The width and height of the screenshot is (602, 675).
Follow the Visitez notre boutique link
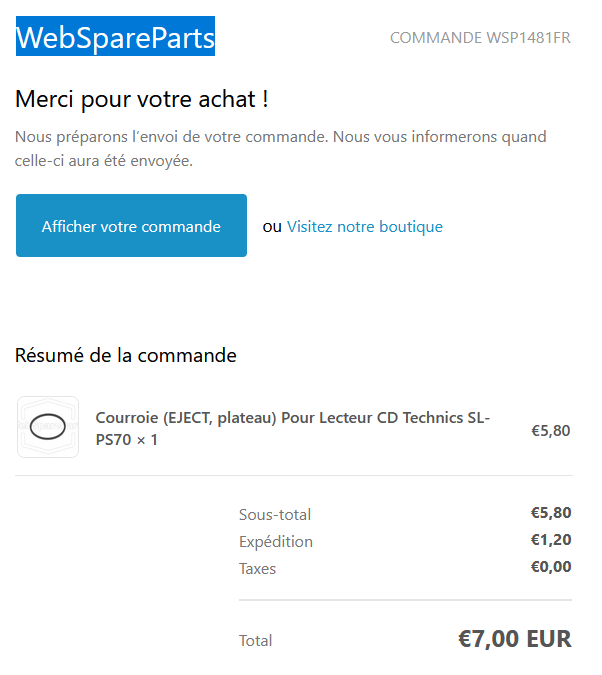tap(365, 226)
